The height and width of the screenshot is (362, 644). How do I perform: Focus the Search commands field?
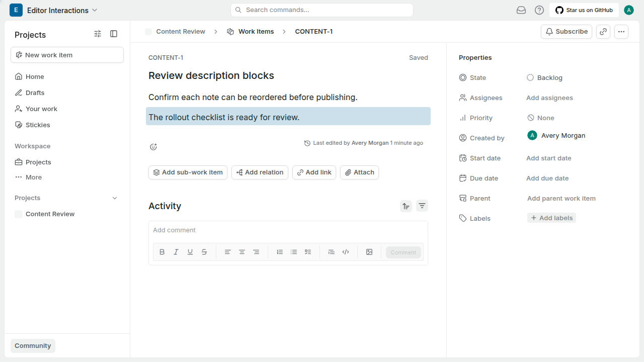(x=322, y=10)
